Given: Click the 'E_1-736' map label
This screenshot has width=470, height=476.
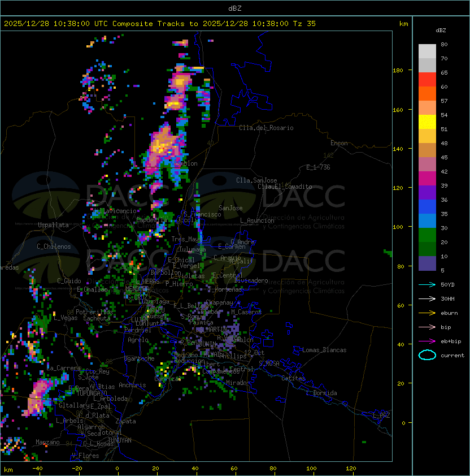Looking at the screenshot, I should tap(318, 167).
